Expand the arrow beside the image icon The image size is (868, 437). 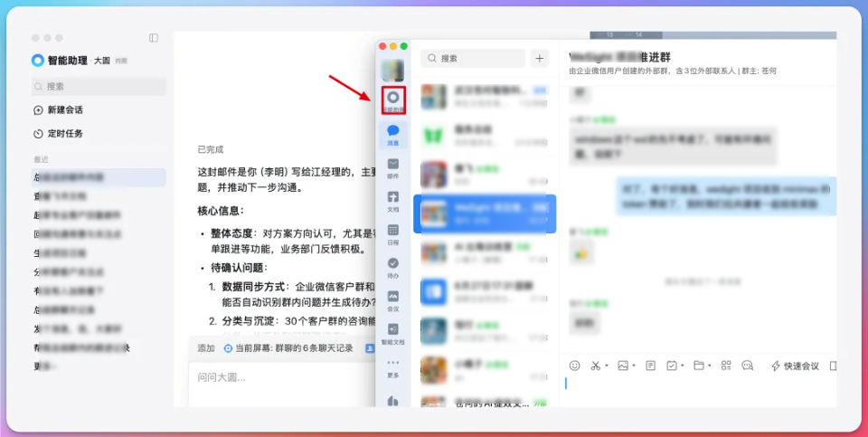(x=633, y=366)
